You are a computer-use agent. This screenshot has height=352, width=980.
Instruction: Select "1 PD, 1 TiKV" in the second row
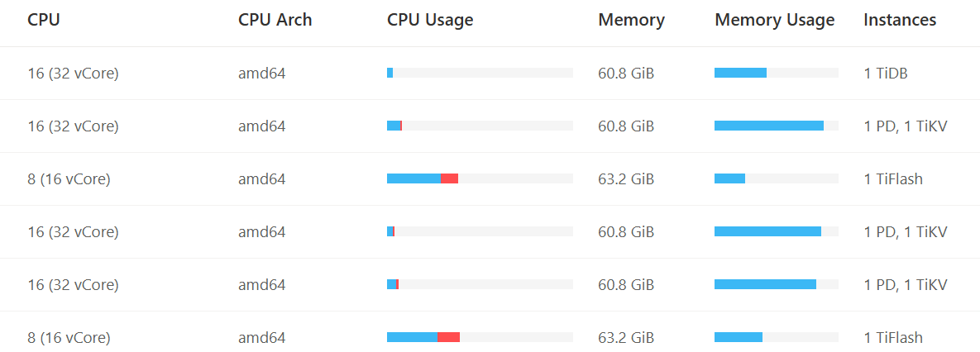905,126
